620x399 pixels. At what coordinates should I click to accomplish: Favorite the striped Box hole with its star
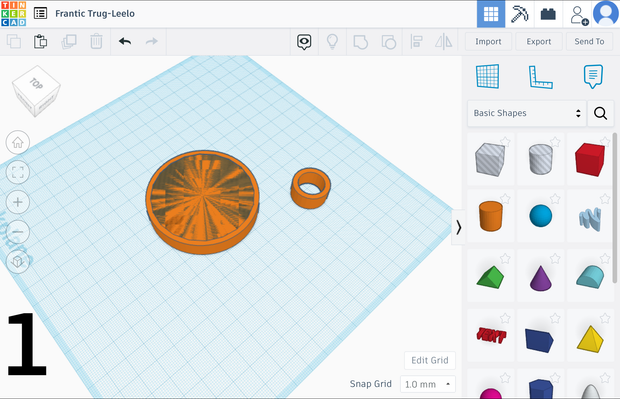coord(505,142)
